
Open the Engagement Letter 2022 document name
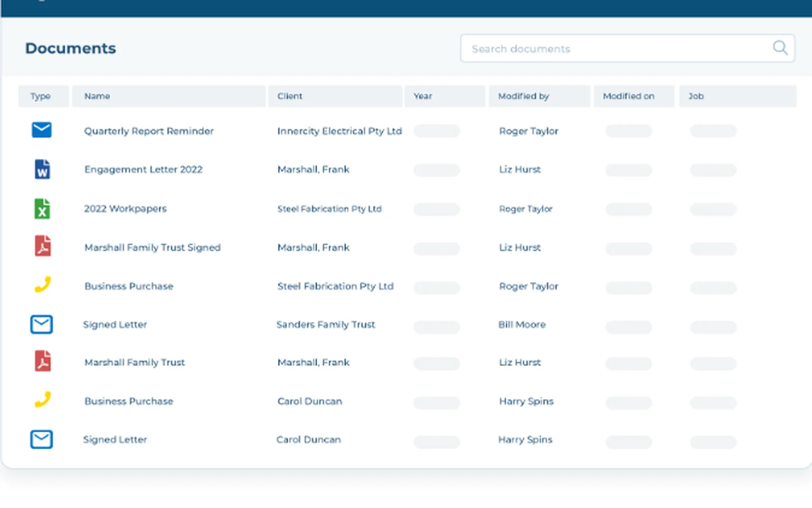coord(143,170)
